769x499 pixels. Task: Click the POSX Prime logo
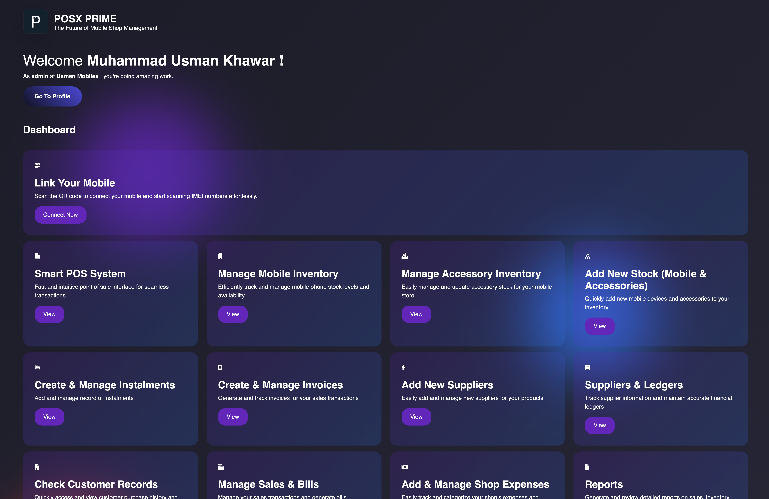35,21
